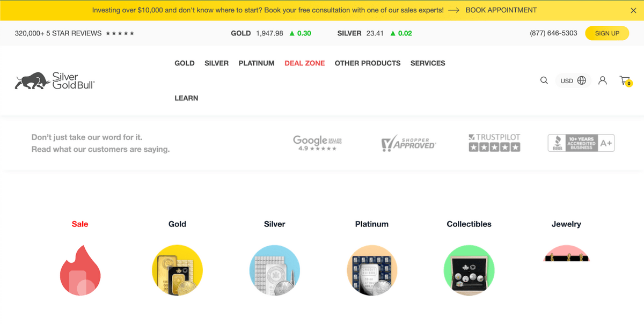Open the Gold menu in navigation
Screen dimensions: 644x324
pyautogui.click(x=185, y=63)
